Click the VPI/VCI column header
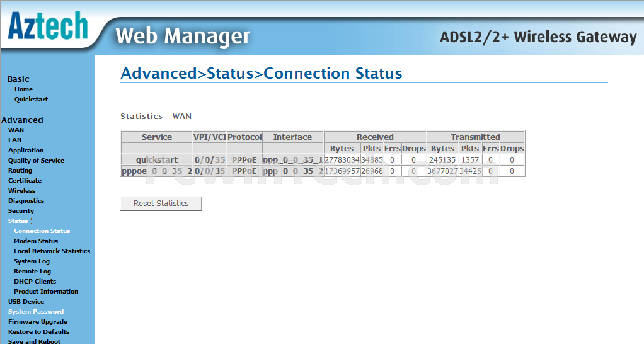644x344 pixels. [210, 137]
